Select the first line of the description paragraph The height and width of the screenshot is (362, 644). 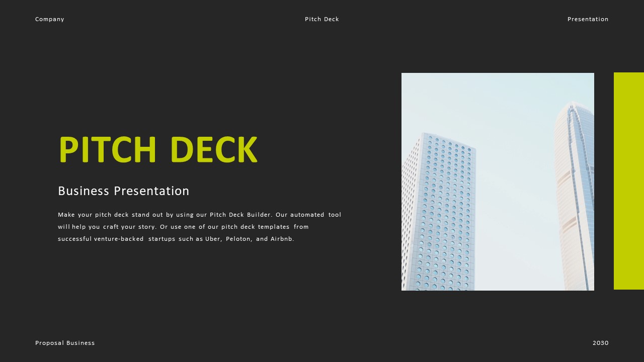(x=200, y=215)
